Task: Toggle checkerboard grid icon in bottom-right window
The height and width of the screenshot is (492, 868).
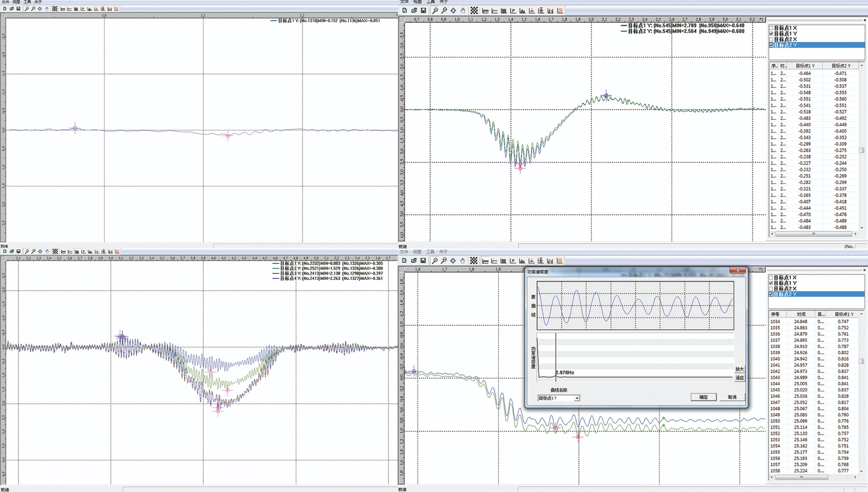Action: 474,260
